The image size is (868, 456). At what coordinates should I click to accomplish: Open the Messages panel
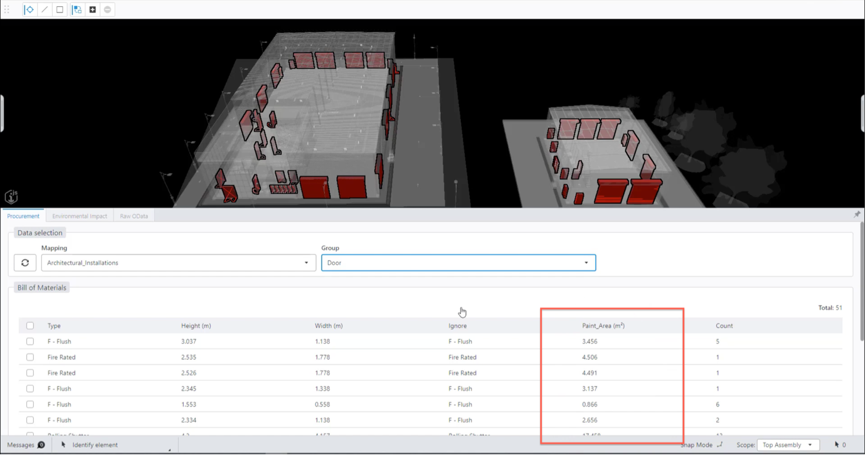click(25, 444)
